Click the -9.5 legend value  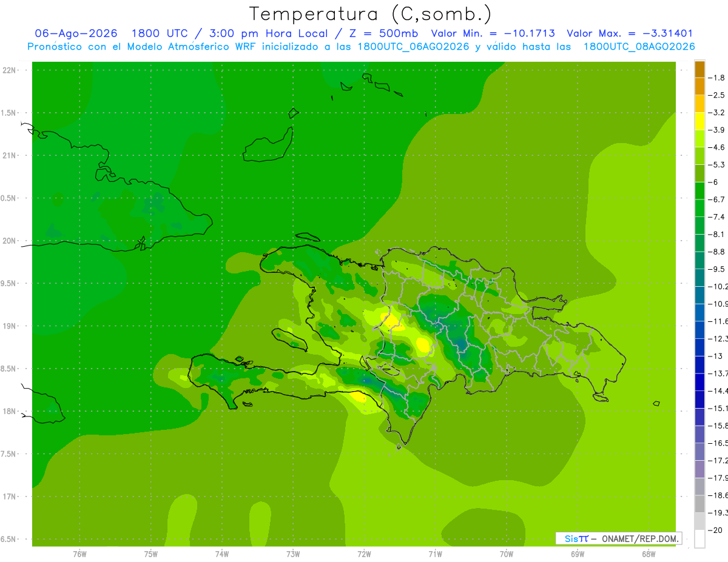click(718, 269)
